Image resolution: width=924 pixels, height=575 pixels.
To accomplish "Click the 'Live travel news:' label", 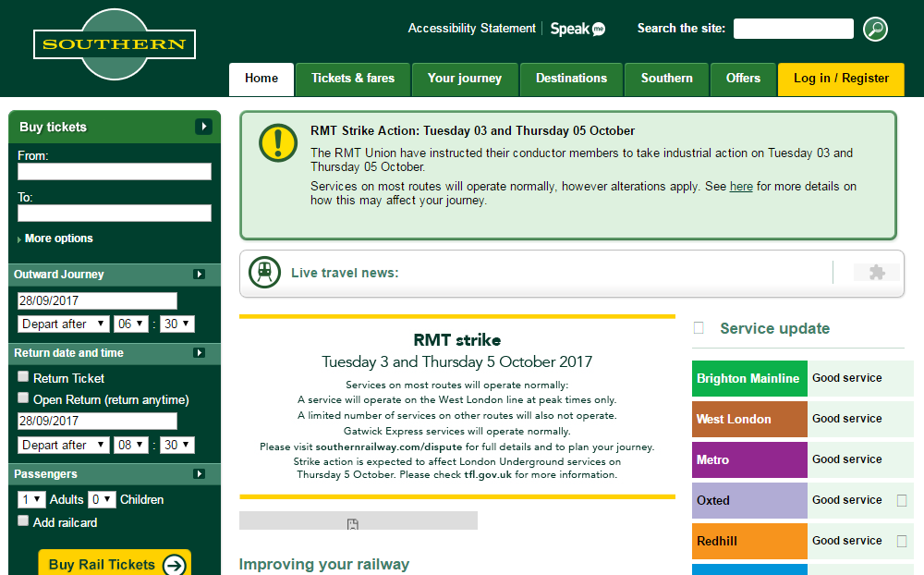I will pyautogui.click(x=345, y=273).
